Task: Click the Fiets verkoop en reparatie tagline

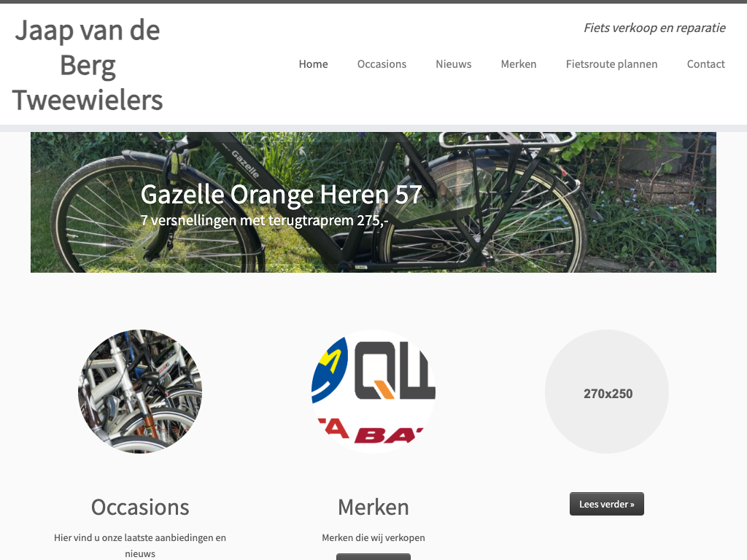Action: tap(654, 28)
